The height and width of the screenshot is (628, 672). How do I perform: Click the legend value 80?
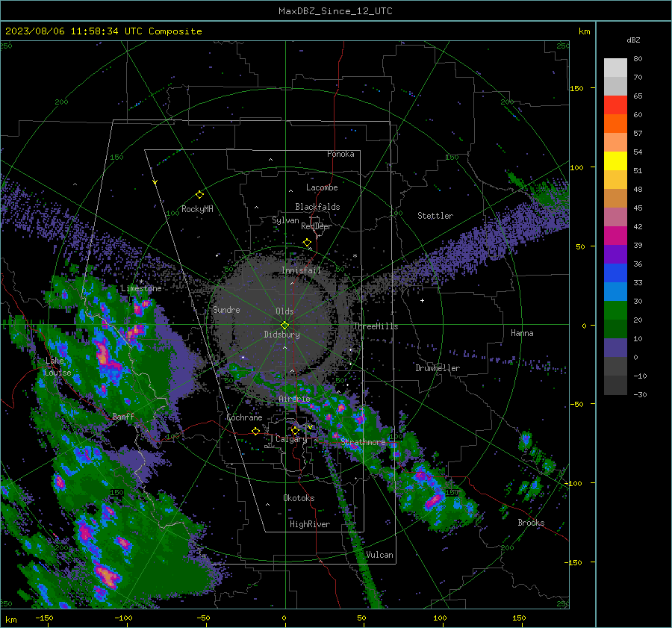pos(638,59)
